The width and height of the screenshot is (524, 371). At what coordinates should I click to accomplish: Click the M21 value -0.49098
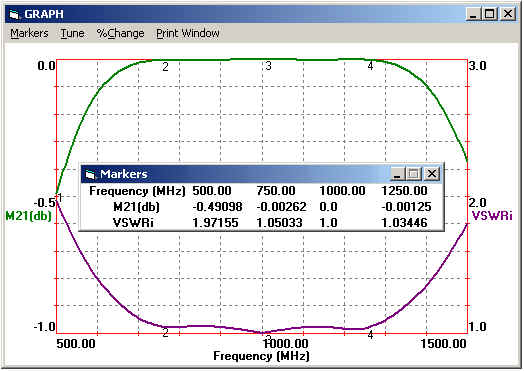218,207
